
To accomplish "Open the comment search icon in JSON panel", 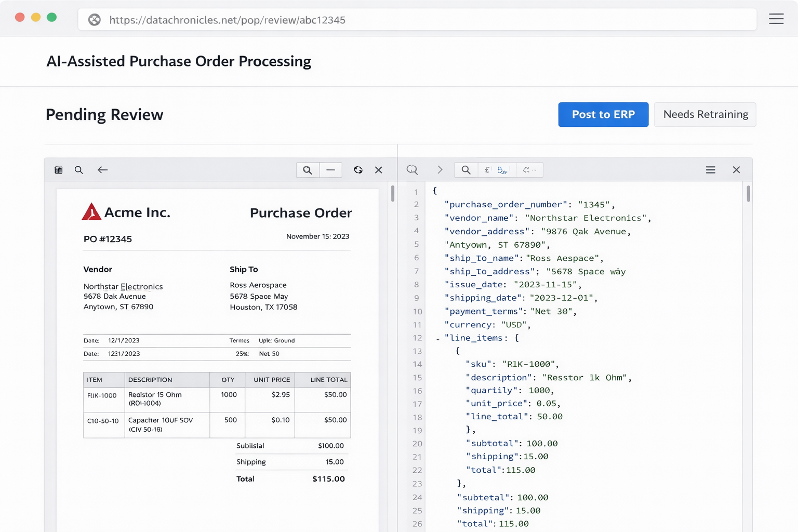I will tap(412, 170).
